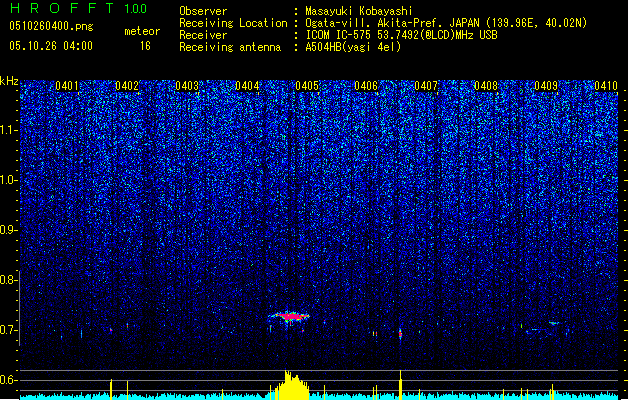Click the 0403 time marker

pyautogui.click(x=187, y=86)
